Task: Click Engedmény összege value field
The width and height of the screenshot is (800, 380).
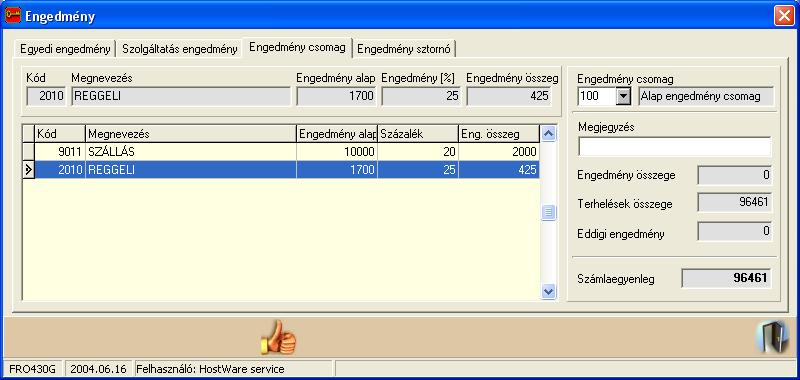Action: [735, 175]
